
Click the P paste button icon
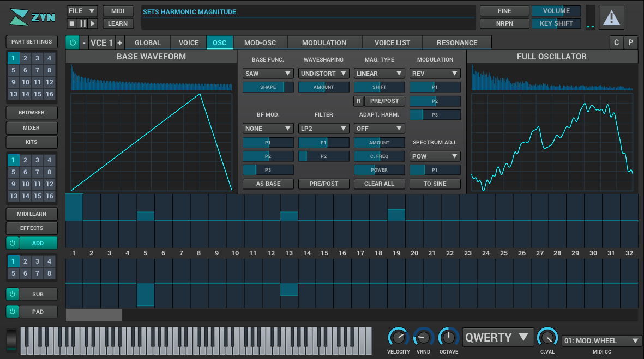pyautogui.click(x=631, y=43)
